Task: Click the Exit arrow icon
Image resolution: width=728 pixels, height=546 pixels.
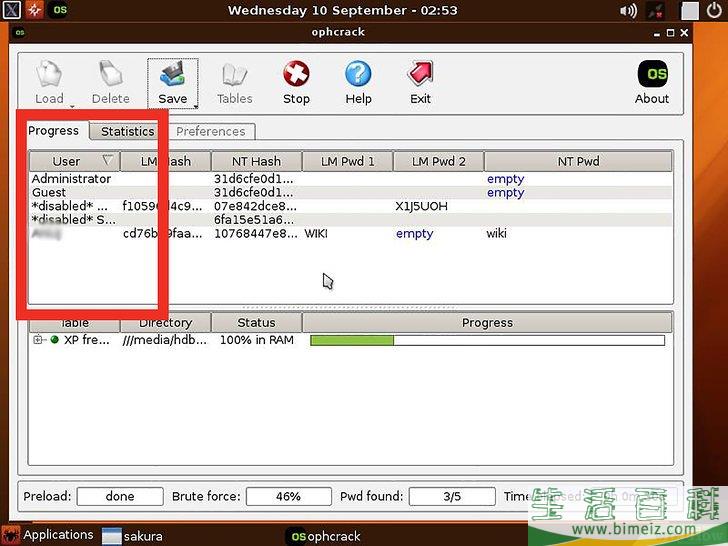Action: [x=420, y=74]
